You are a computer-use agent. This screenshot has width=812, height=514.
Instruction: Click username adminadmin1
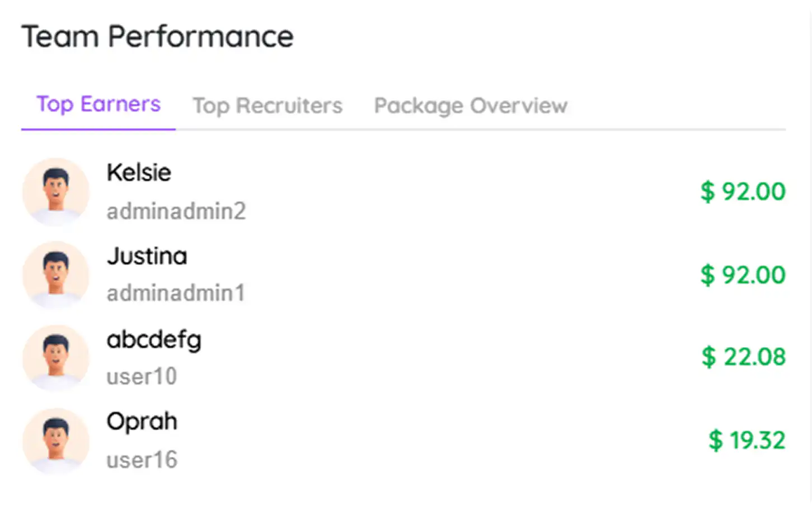coord(176,293)
